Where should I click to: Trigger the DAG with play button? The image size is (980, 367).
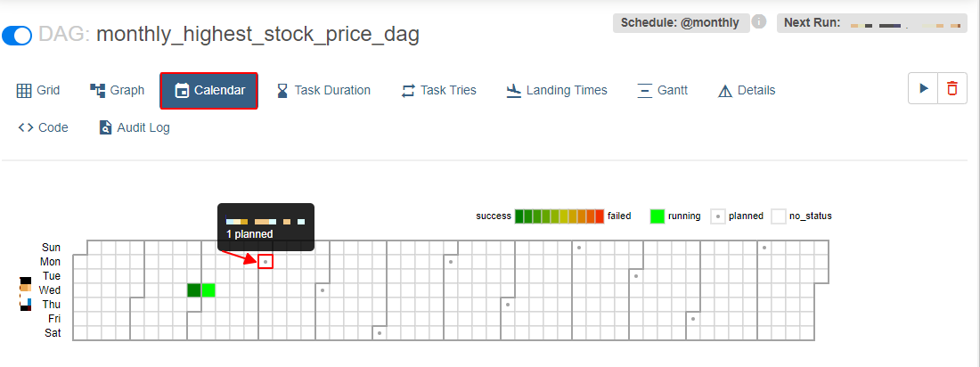click(x=923, y=88)
